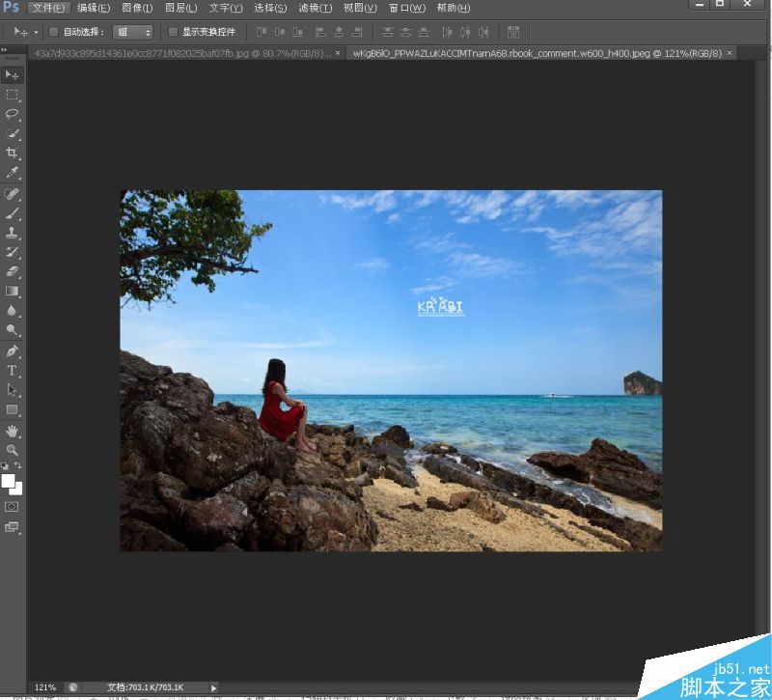Toggle the 显示变换控件 checkbox

point(173,32)
